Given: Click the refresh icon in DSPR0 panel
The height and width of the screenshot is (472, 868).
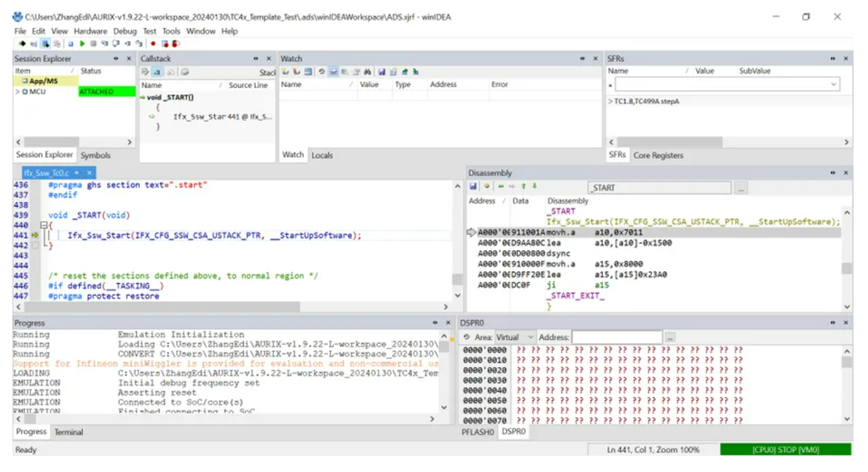Looking at the screenshot, I should [x=467, y=337].
